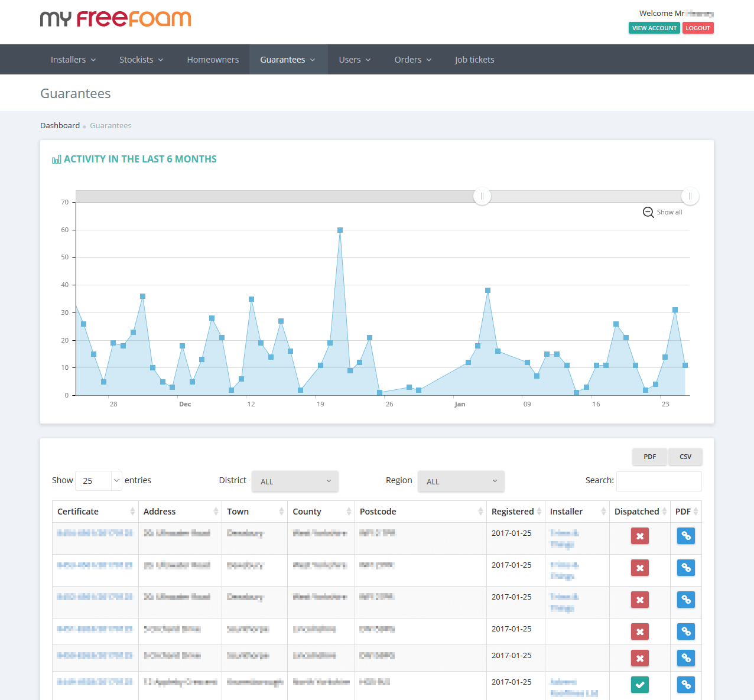Open the Region dropdown
The height and width of the screenshot is (700, 754).
coord(461,481)
